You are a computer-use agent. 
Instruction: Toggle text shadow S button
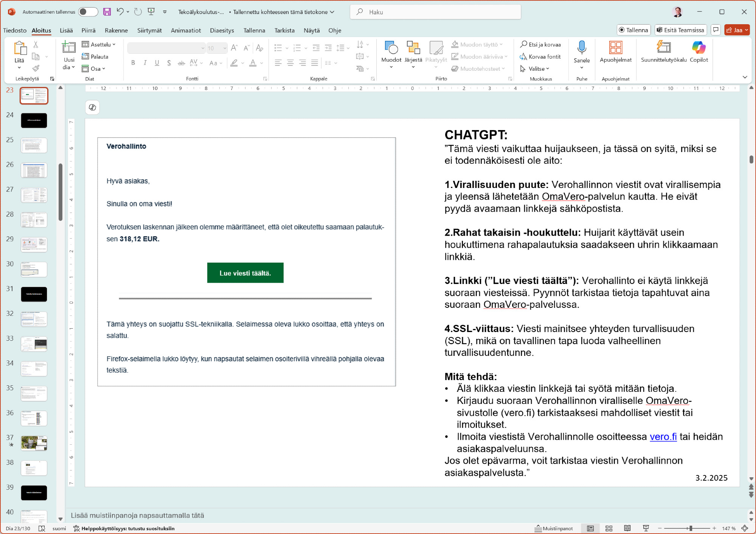click(169, 63)
